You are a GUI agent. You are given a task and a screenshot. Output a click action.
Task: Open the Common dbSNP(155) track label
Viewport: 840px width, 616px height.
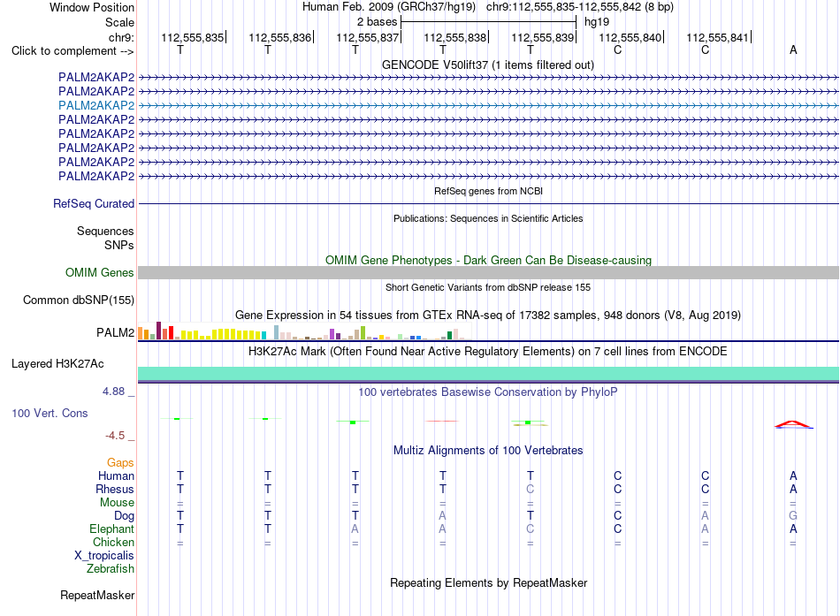79,300
